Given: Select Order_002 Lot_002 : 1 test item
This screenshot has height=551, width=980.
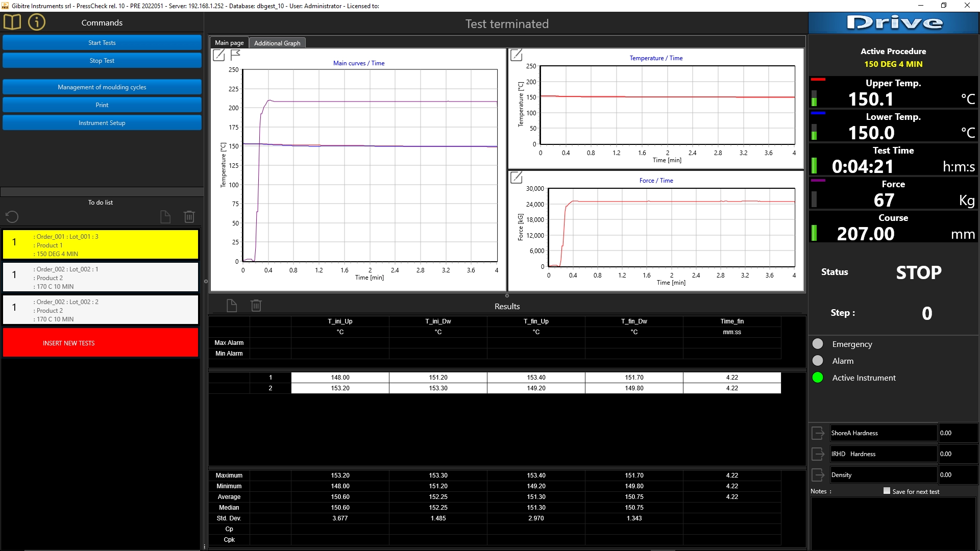Looking at the screenshot, I should [101, 278].
